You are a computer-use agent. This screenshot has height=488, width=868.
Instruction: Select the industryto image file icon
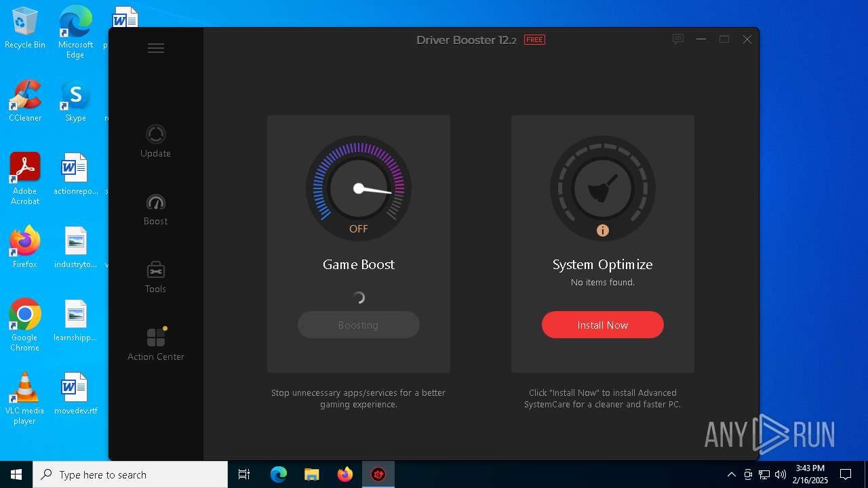75,247
